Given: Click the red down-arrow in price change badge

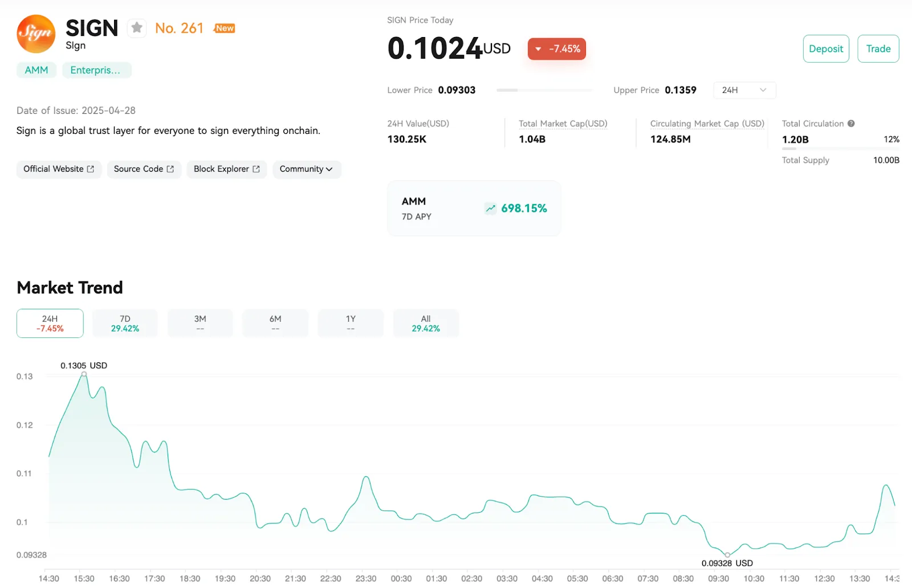Looking at the screenshot, I should (538, 49).
